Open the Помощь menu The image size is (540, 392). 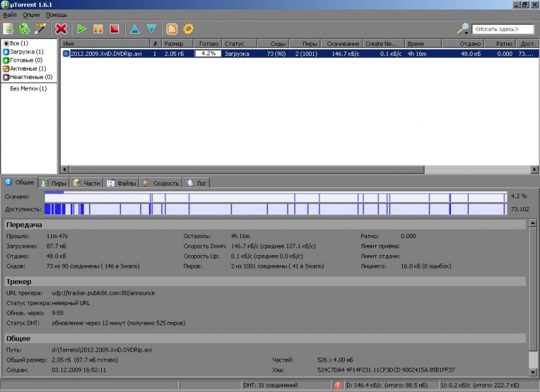tap(57, 15)
